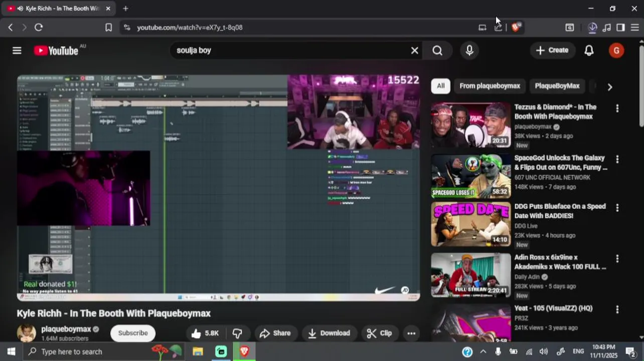Open picture-in-picture icon in address bar
This screenshot has width=644, height=361.
[x=482, y=28]
